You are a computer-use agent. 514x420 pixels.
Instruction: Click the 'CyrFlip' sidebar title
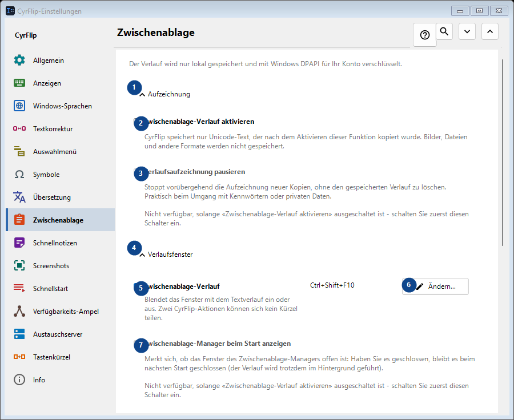(x=26, y=35)
